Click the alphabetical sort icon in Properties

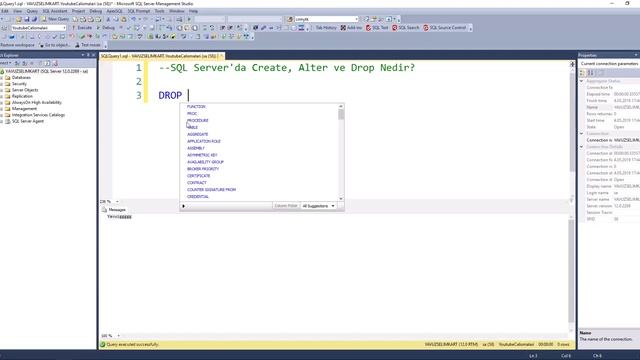(591, 73)
